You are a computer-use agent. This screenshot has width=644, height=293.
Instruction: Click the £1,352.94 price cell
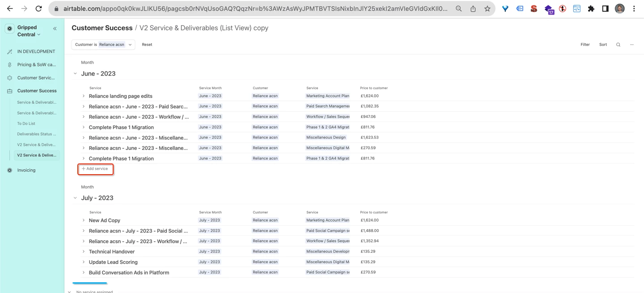point(370,241)
